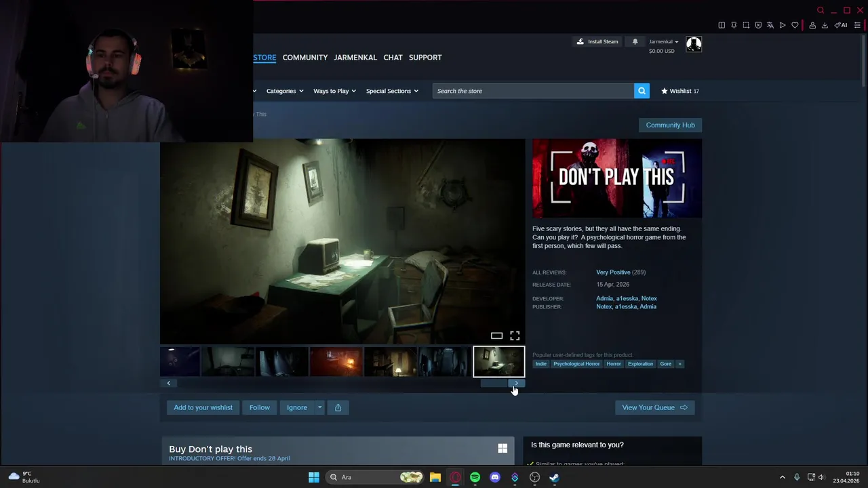Image resolution: width=868 pixels, height=488 pixels.
Task: Click the plus button to add tags
Action: (x=679, y=364)
